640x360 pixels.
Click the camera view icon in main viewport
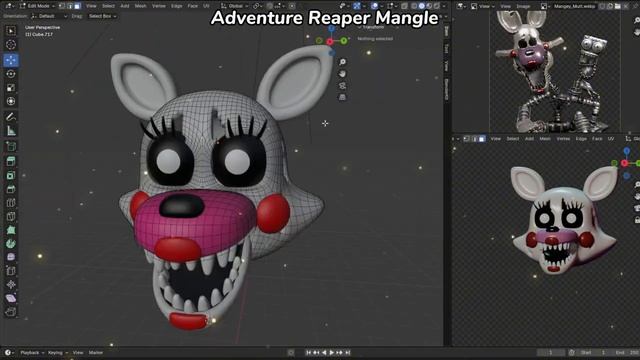(x=342, y=86)
